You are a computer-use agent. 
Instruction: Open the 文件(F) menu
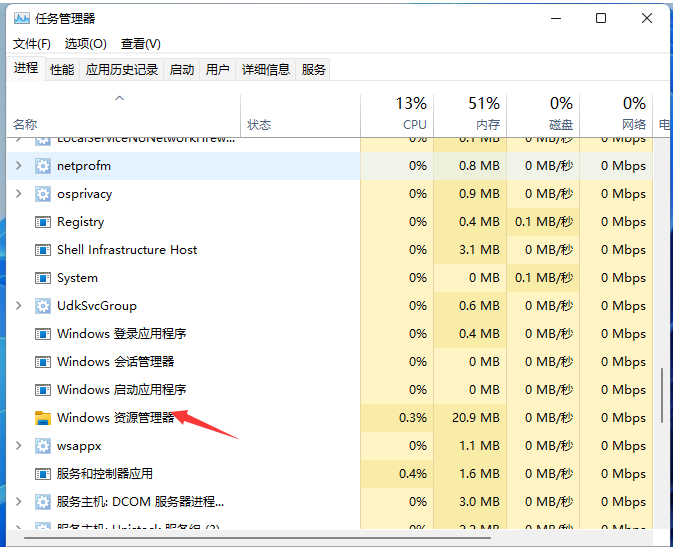[x=31, y=44]
